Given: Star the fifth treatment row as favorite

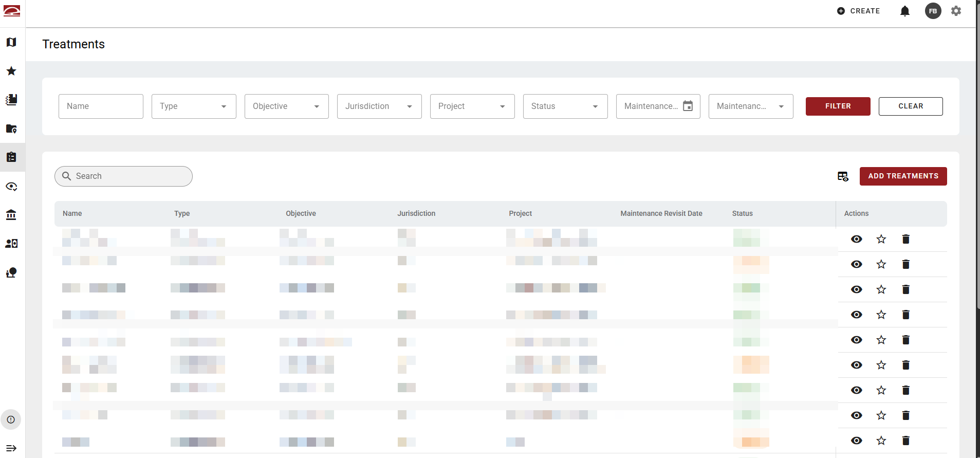Looking at the screenshot, I should [881, 340].
